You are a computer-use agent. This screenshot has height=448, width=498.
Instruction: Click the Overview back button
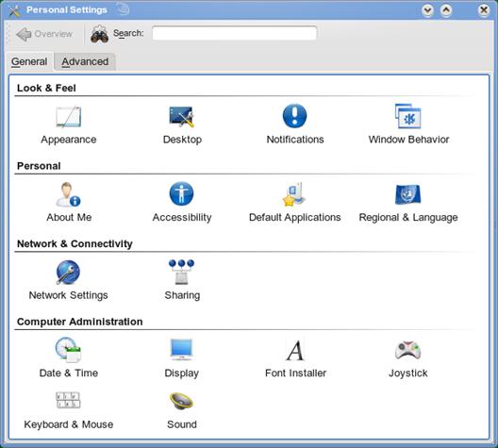coord(44,34)
